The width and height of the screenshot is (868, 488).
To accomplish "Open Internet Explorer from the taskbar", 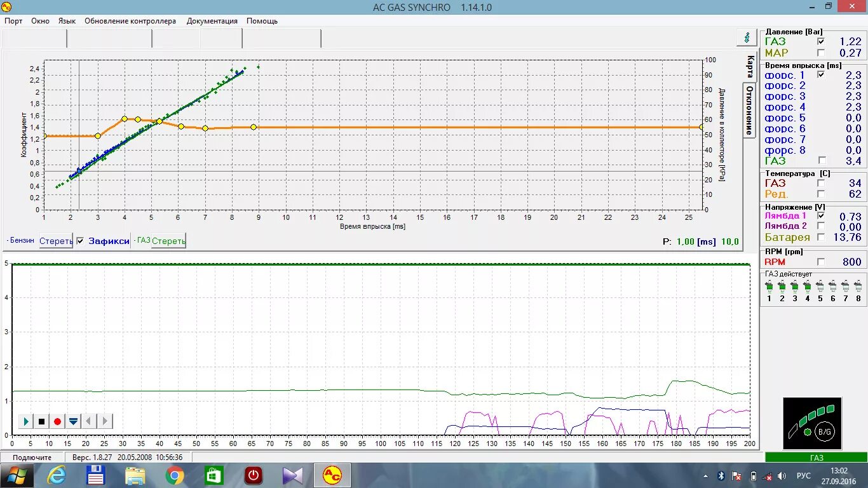I will pos(57,475).
